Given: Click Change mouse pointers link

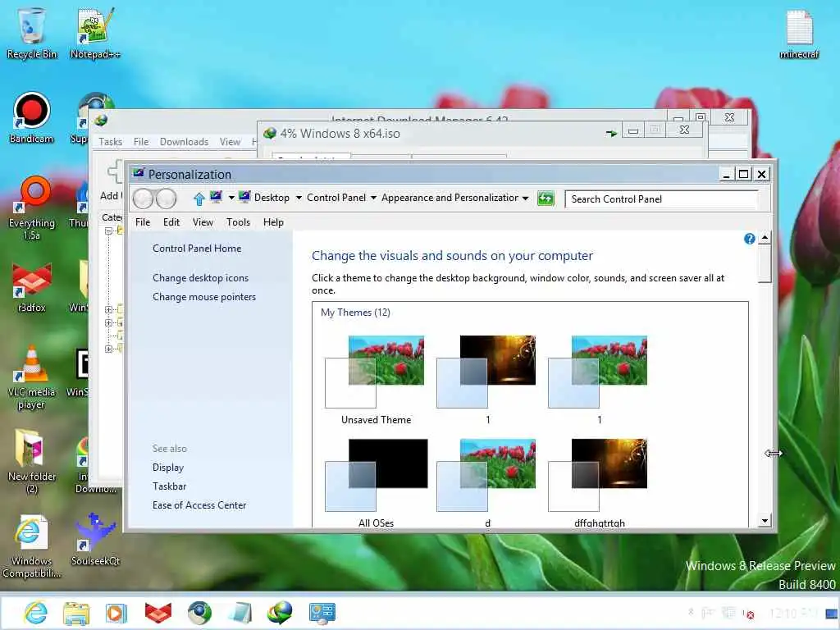Looking at the screenshot, I should (x=204, y=297).
